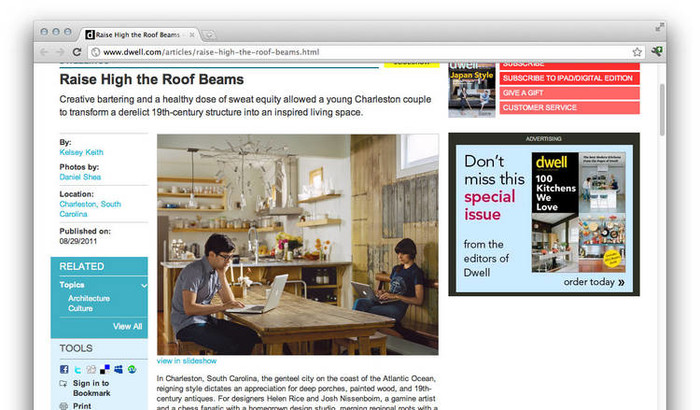Click the dwell.com address bar
Image resolution: width=700 pixels, height=410 pixels.
click(x=360, y=52)
